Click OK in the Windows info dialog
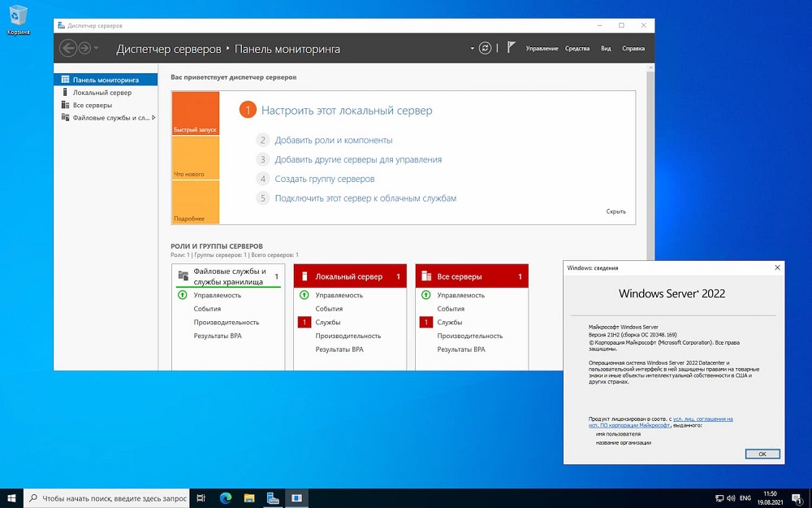The image size is (812, 508). [762, 454]
